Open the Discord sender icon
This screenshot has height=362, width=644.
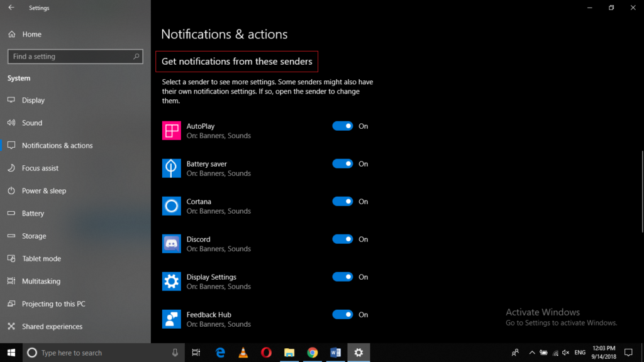coord(171,244)
